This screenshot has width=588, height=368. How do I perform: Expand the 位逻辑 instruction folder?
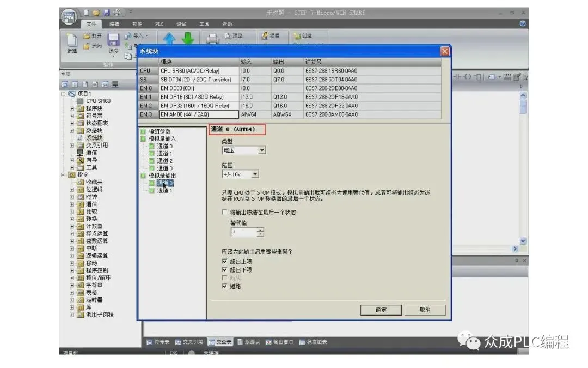[x=72, y=190]
